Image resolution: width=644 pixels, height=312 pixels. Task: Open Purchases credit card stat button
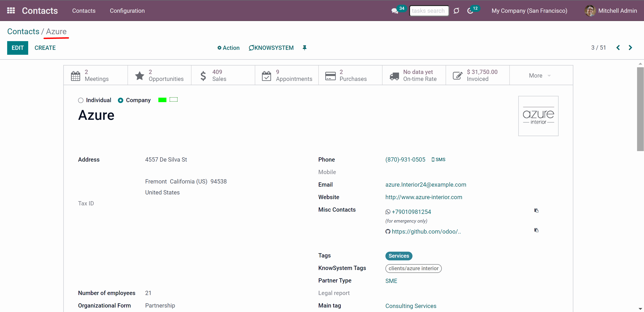click(351, 76)
